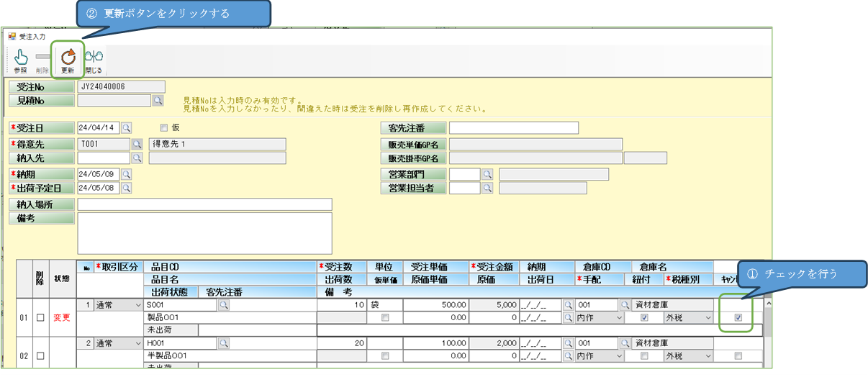Click the 更新 (update) toolbar icon
Viewport: 868px width, 377px height.
coord(68,59)
